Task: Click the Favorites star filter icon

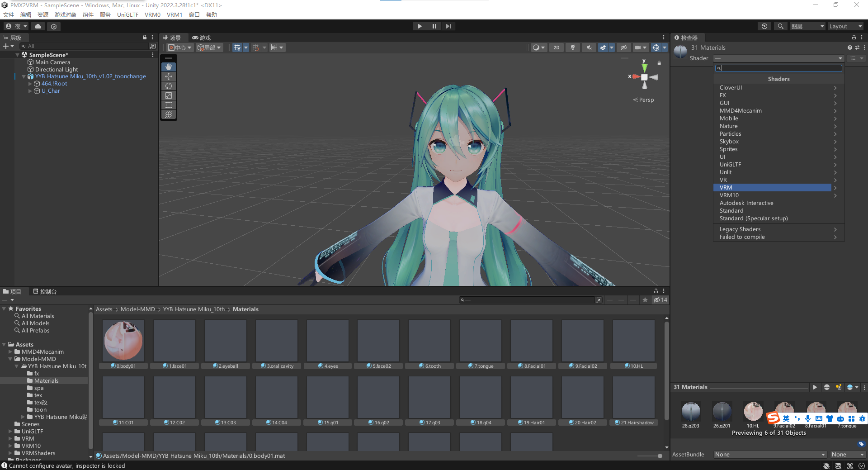Action: (x=645, y=300)
